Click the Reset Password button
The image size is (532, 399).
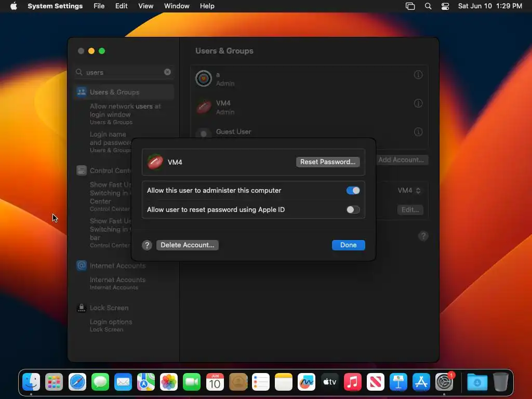tap(328, 162)
